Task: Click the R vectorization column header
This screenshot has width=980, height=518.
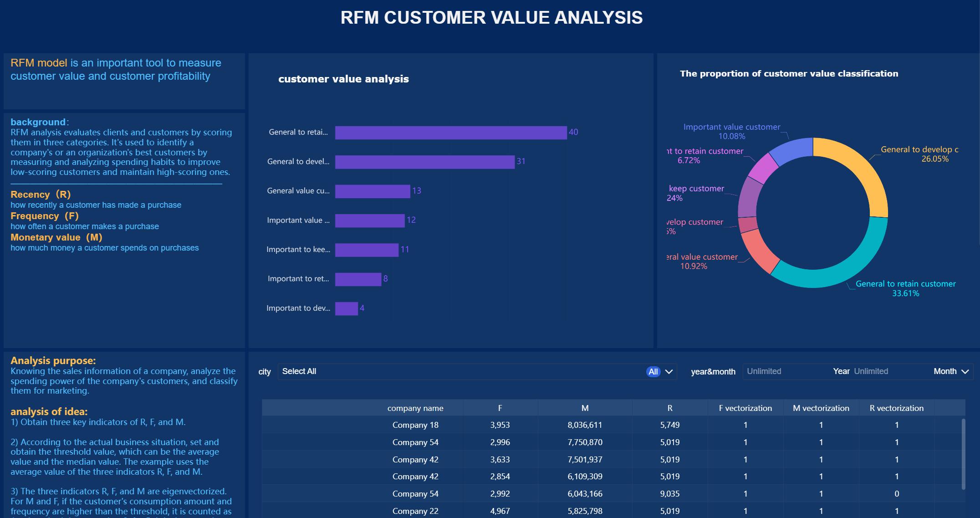Action: [895, 408]
